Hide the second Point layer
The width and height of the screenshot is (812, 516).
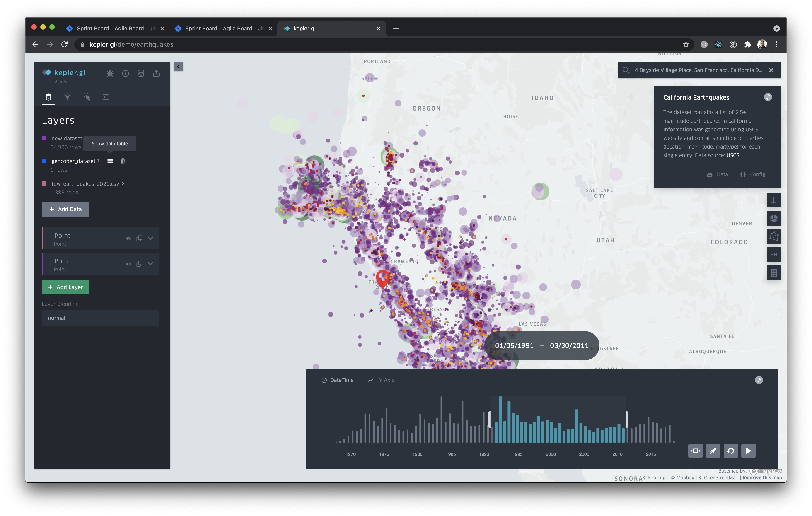pyautogui.click(x=128, y=264)
